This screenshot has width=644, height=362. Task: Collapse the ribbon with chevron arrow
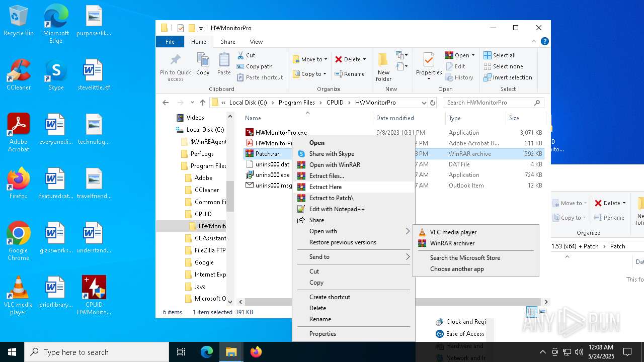tap(534, 42)
